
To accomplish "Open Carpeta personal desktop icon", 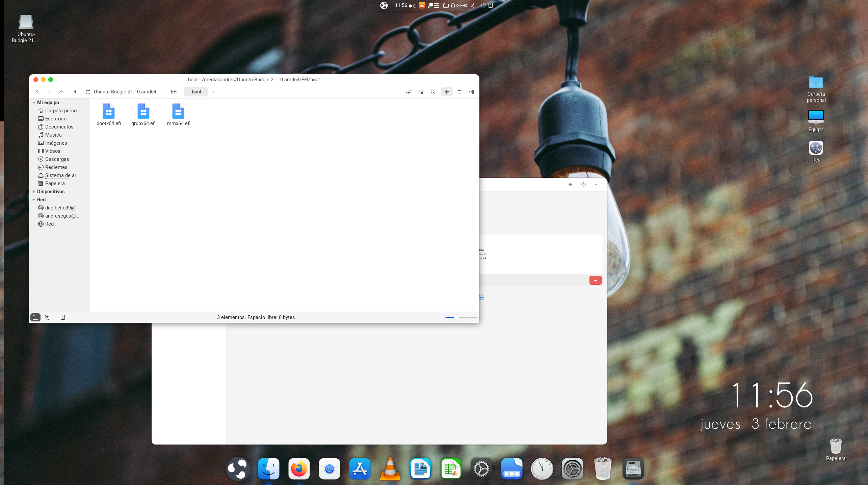I will tap(816, 89).
